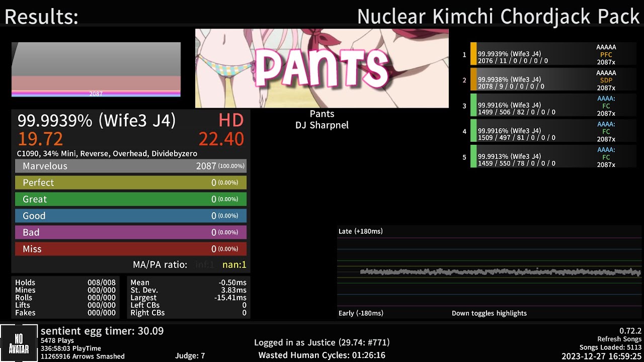Click the Refresh Songs button
Viewport: 644px width, 362px height.
(x=620, y=339)
